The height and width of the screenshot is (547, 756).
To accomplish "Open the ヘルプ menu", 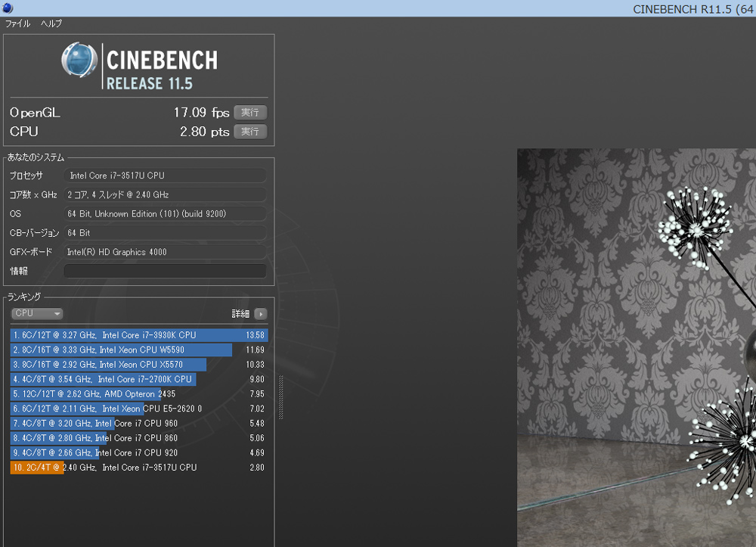I will coord(51,23).
